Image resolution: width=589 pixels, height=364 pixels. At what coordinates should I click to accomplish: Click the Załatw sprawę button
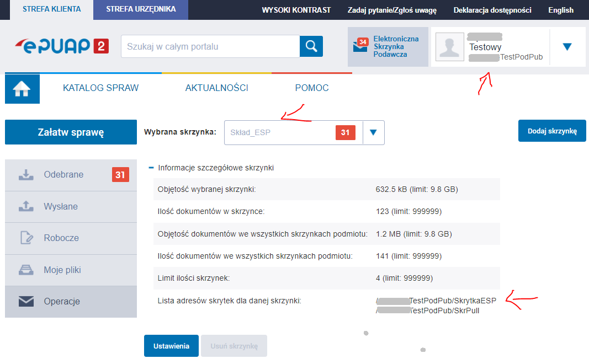point(71,132)
